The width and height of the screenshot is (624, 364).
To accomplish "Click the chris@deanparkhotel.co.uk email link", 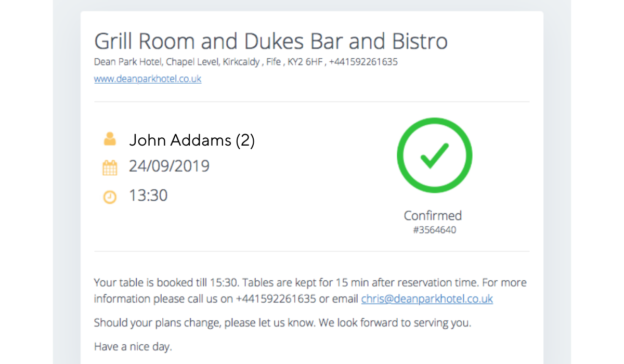I will 427,299.
